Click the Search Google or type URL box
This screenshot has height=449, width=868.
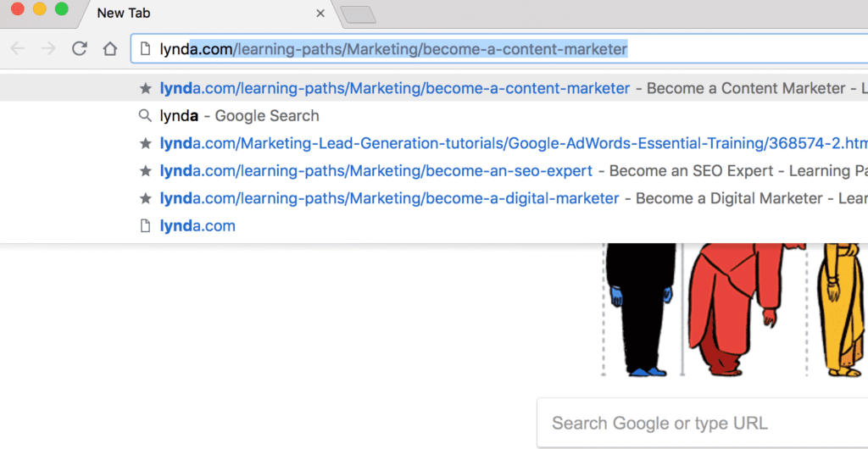678,423
